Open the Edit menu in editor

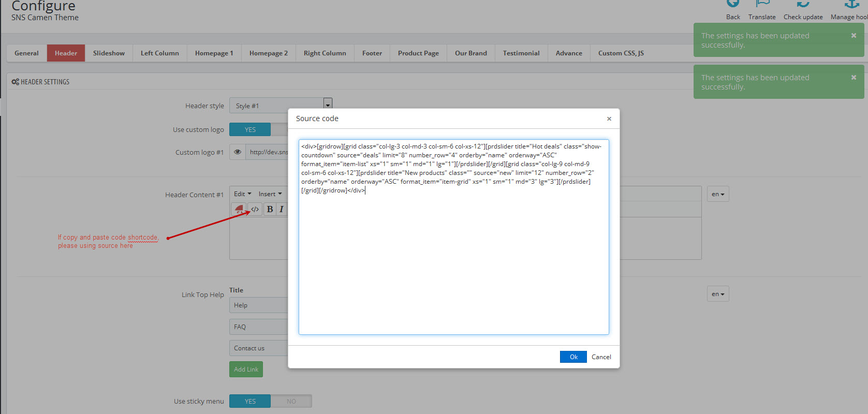pyautogui.click(x=242, y=194)
